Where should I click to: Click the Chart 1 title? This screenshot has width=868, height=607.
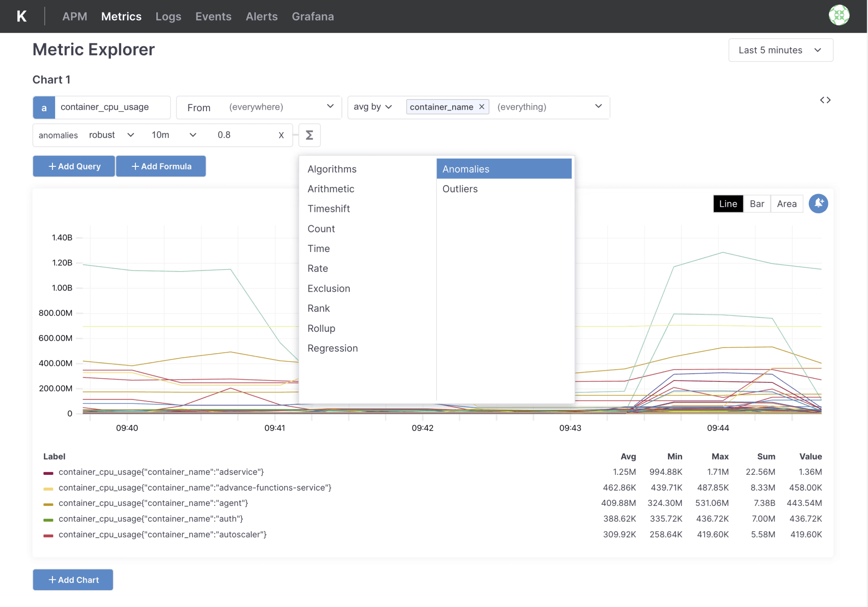pos(52,80)
